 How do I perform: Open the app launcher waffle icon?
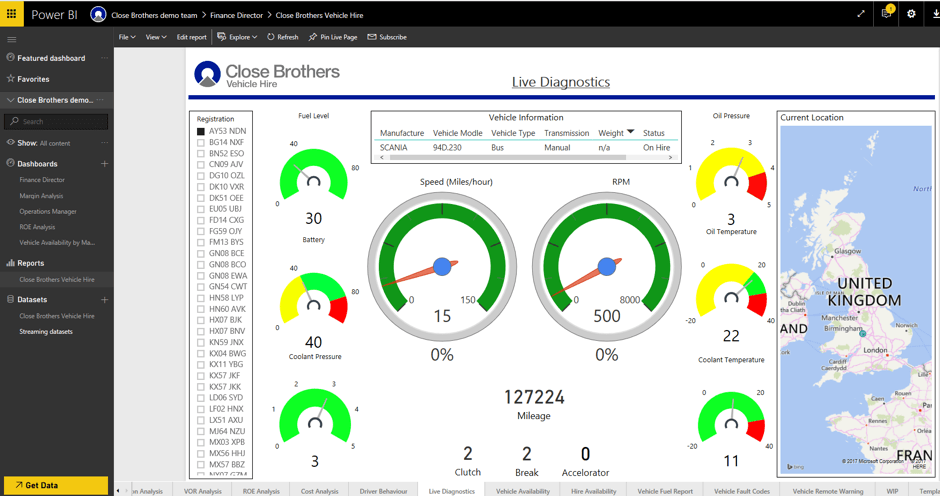(11, 14)
